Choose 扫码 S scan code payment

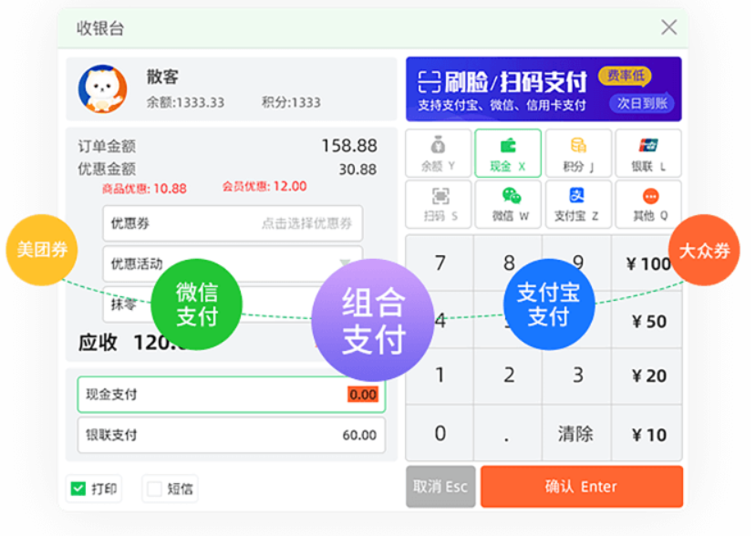[x=439, y=204]
